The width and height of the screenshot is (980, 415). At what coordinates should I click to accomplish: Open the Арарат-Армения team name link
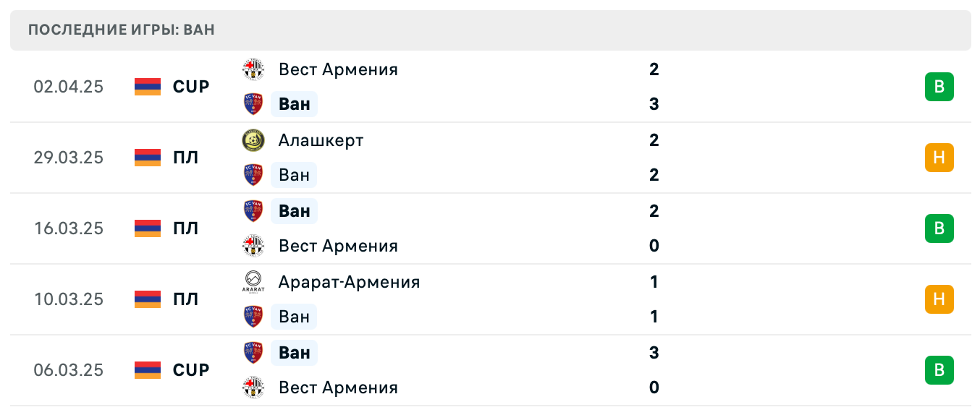(x=349, y=282)
